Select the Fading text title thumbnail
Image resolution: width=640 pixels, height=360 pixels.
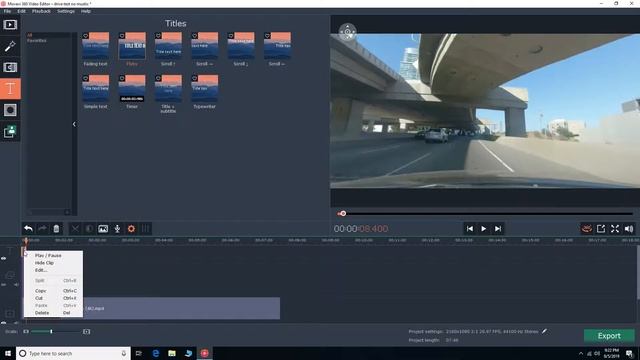[96, 46]
